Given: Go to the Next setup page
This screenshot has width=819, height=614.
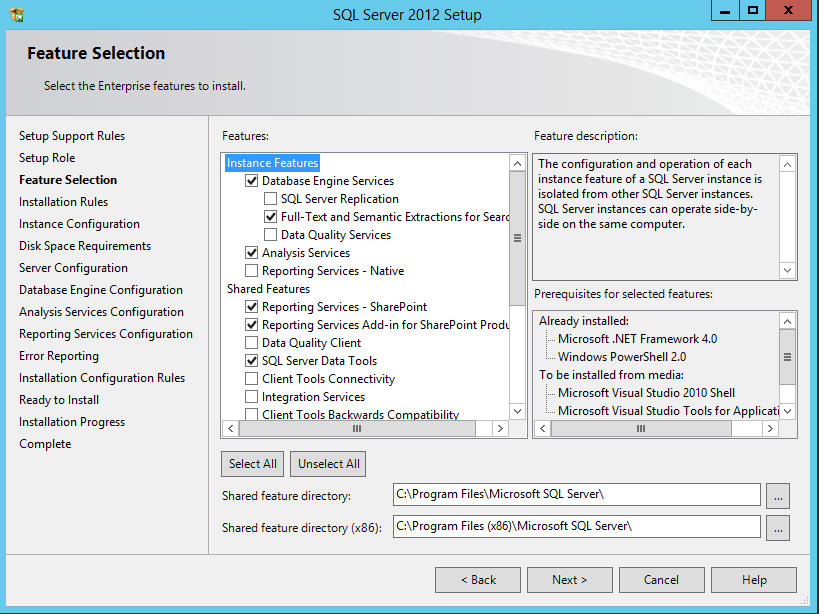Looking at the screenshot, I should [x=569, y=580].
